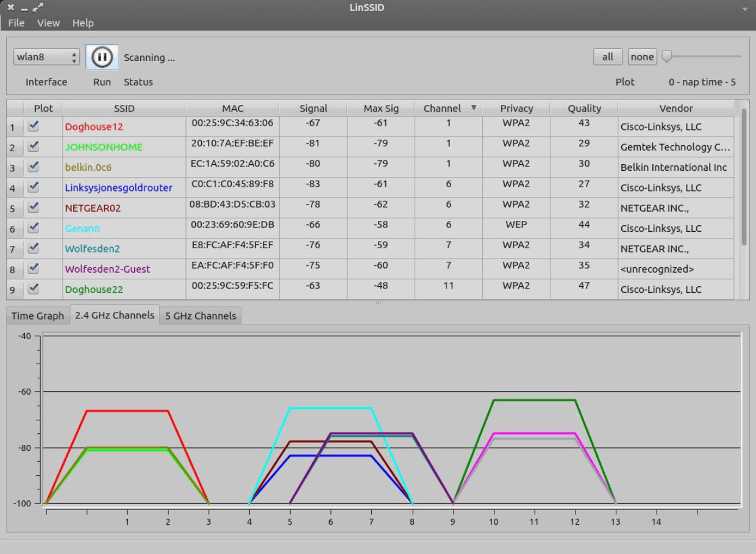The height and width of the screenshot is (554, 756).
Task: Click the SSID column header
Action: [124, 108]
